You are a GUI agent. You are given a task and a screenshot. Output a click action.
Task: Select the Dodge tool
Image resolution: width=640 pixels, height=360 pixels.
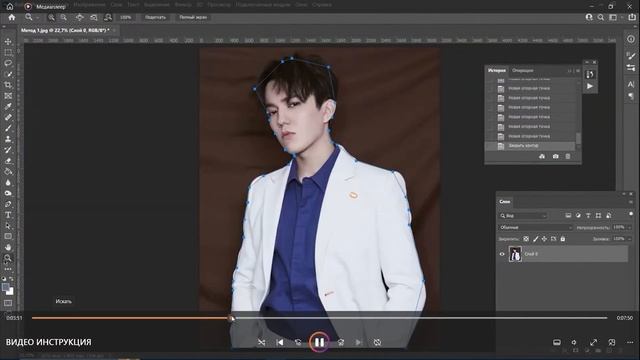click(8, 193)
